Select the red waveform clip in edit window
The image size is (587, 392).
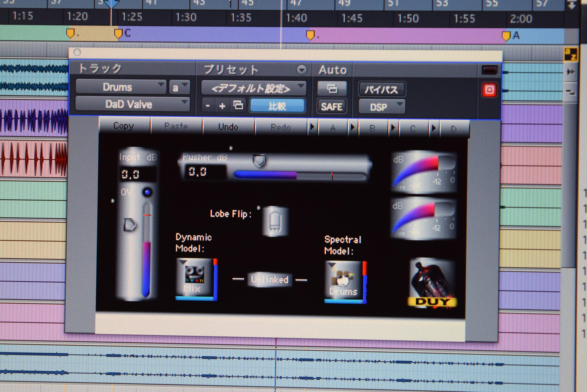tap(34, 159)
